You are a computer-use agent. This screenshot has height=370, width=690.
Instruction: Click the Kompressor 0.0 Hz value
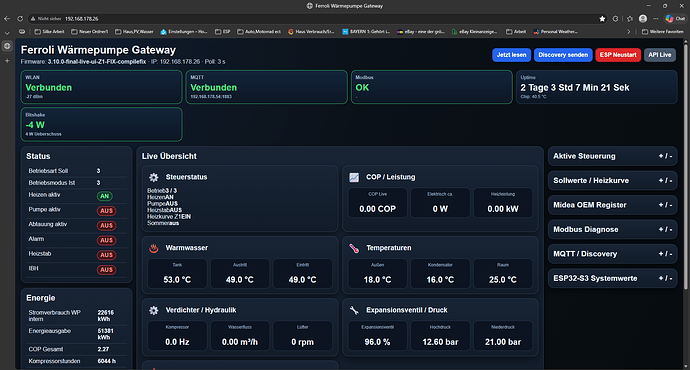point(177,342)
